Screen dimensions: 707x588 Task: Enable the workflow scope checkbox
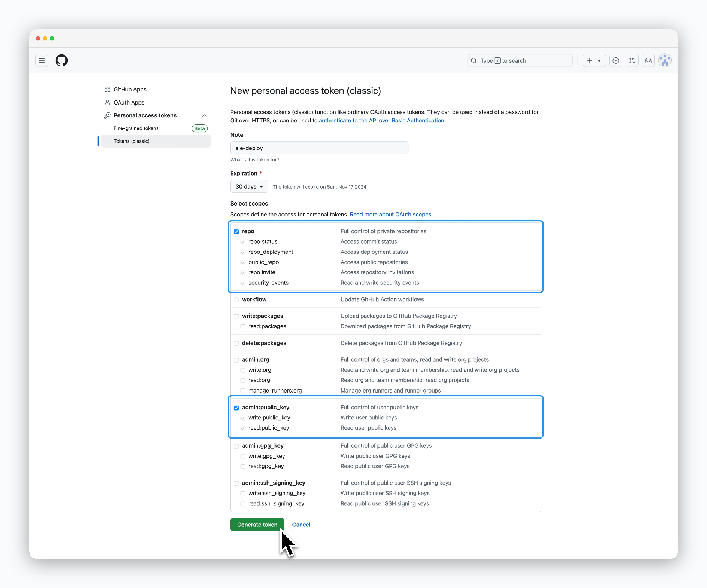pyautogui.click(x=236, y=300)
